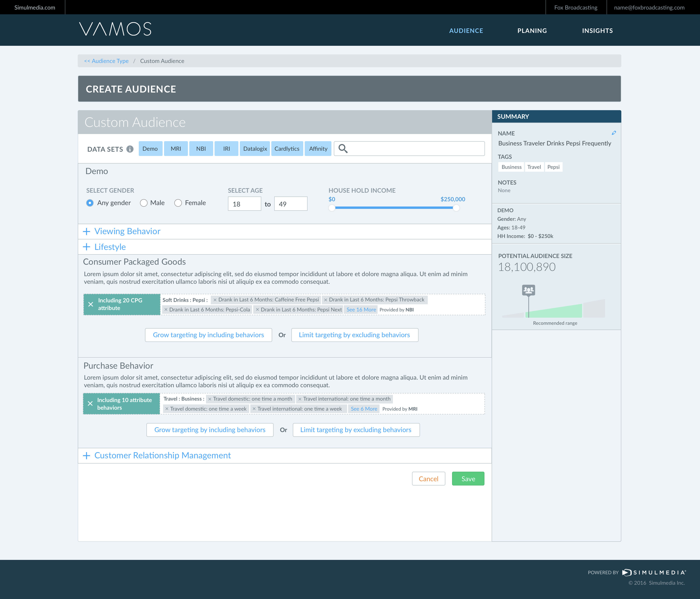Select the Male radio button
The image size is (700, 599).
point(144,203)
